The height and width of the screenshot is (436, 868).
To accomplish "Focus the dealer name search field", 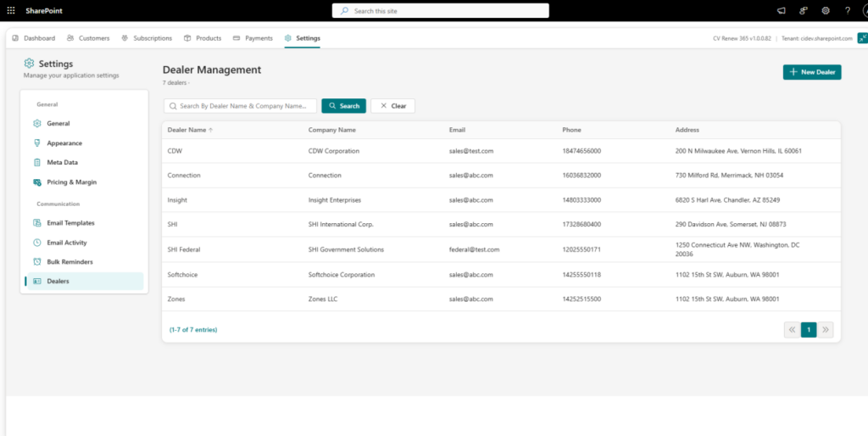I will point(240,106).
